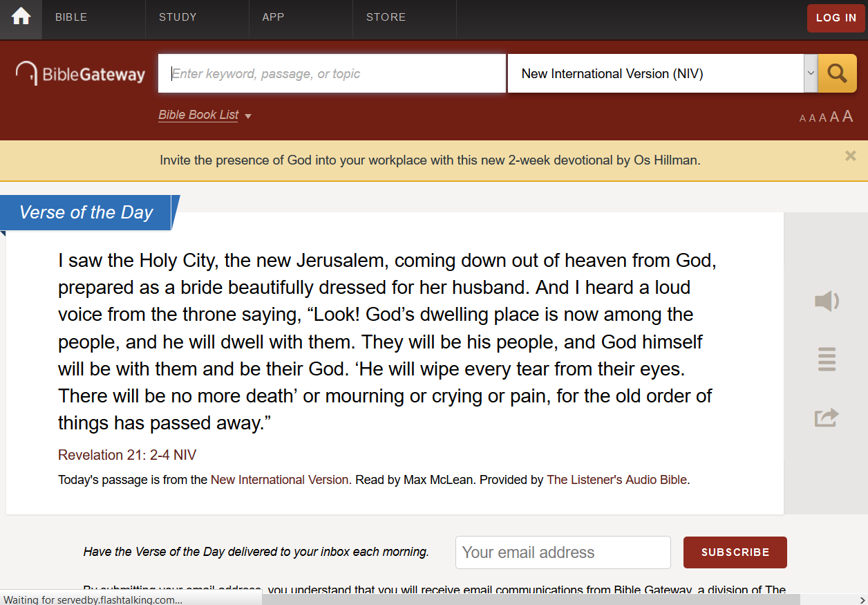The width and height of the screenshot is (868, 605).
Task: Switch to the STORE tab
Action: (x=386, y=17)
